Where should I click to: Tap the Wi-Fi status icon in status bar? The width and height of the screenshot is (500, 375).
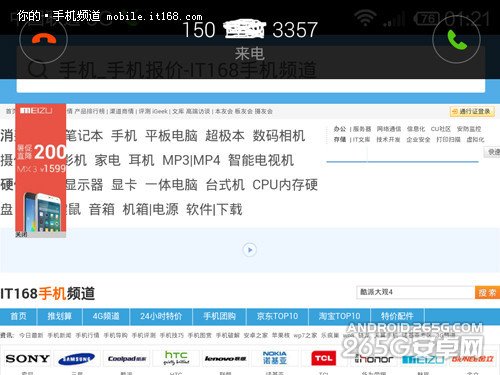click(x=365, y=17)
